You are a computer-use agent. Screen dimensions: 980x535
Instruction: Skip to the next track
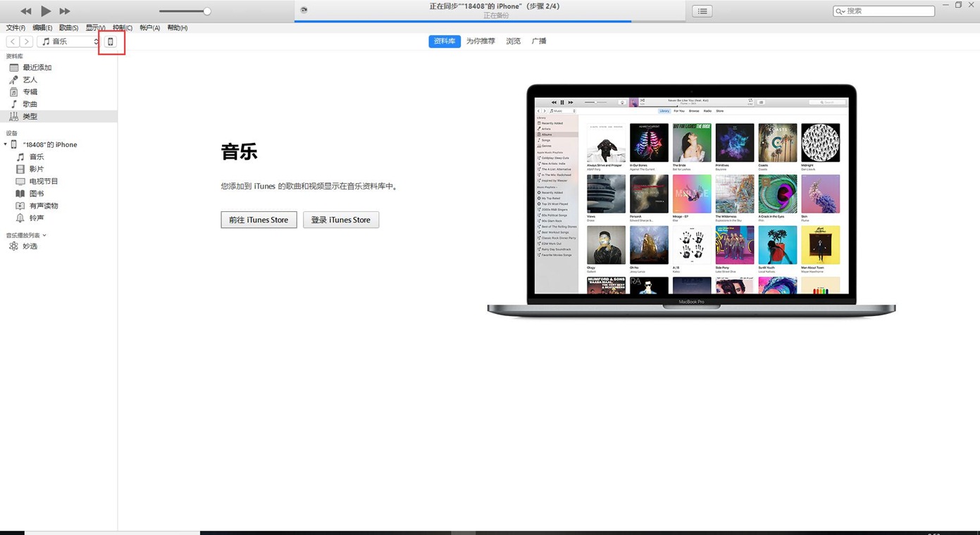tap(65, 11)
